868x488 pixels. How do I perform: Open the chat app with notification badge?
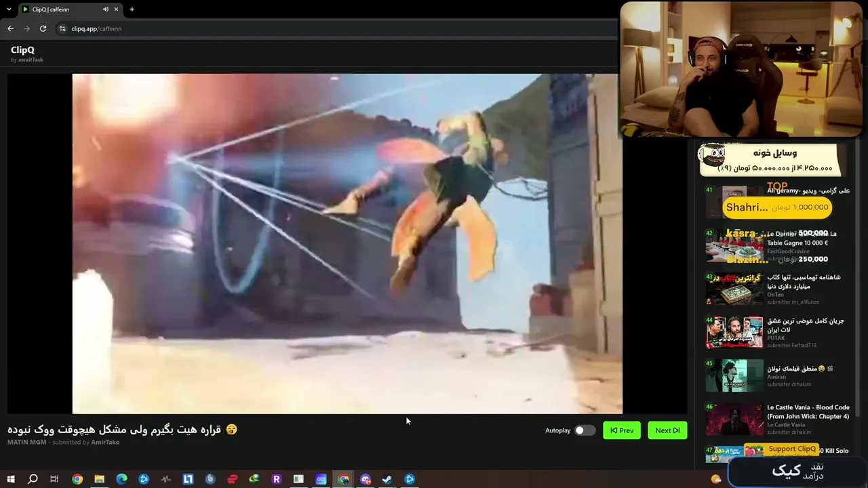point(366,479)
